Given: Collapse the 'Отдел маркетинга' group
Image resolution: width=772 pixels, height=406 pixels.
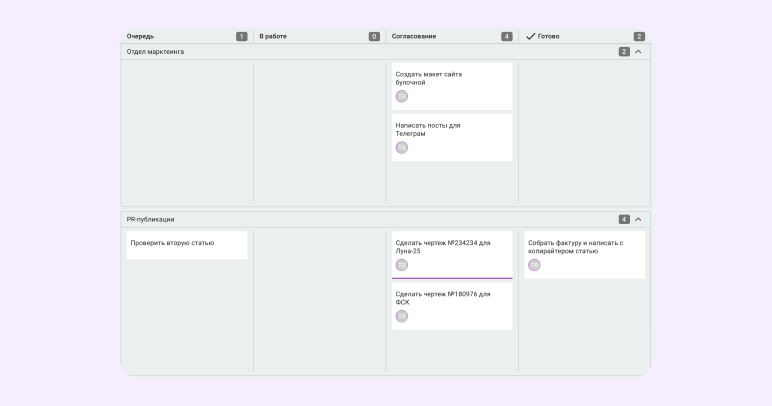Looking at the screenshot, I should pyautogui.click(x=638, y=52).
